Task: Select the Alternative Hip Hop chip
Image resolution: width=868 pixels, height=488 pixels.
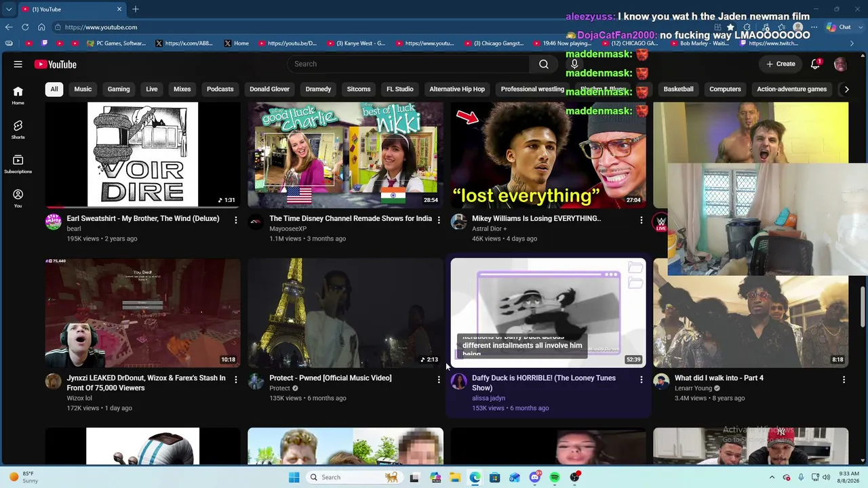Action: (x=457, y=89)
